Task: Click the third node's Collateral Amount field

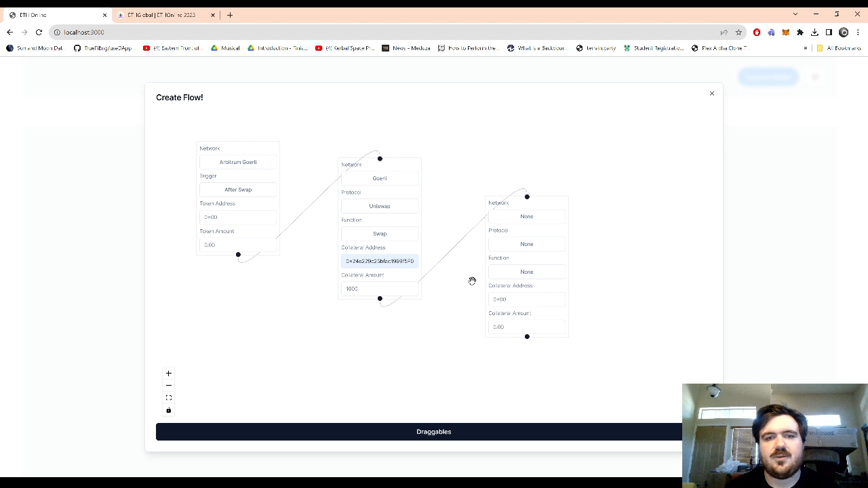Action: [527, 327]
